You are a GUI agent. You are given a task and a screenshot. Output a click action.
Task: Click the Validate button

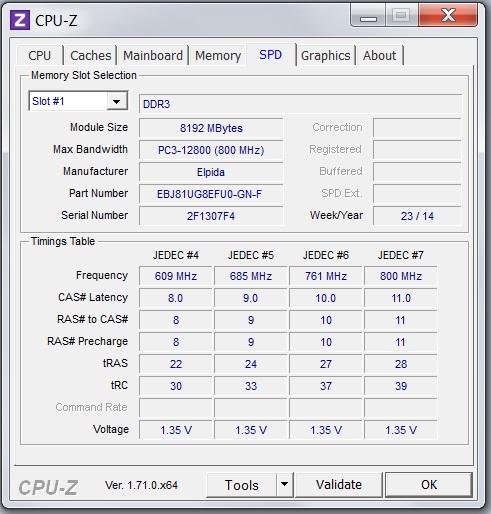[x=339, y=485]
